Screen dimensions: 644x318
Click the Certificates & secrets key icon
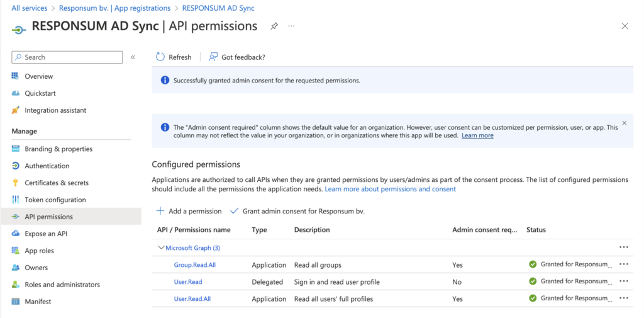click(16, 183)
